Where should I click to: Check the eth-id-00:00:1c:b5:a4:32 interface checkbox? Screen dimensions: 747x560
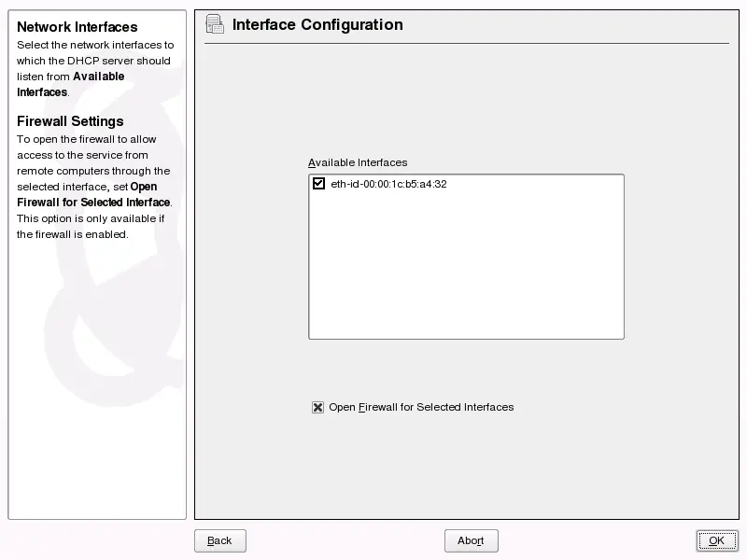pyautogui.click(x=318, y=184)
